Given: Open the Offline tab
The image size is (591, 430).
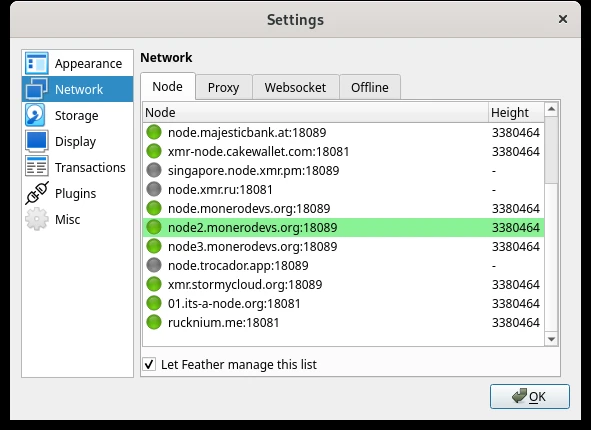Looking at the screenshot, I should [370, 87].
